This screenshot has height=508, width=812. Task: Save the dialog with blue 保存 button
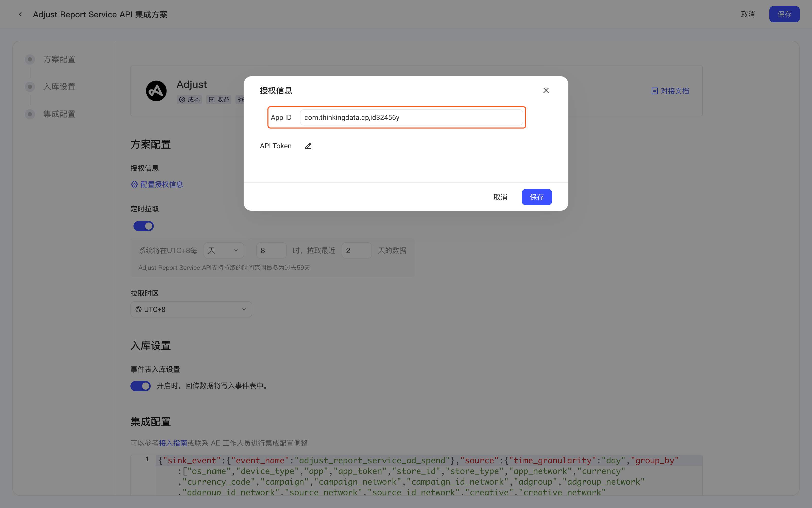coord(536,197)
